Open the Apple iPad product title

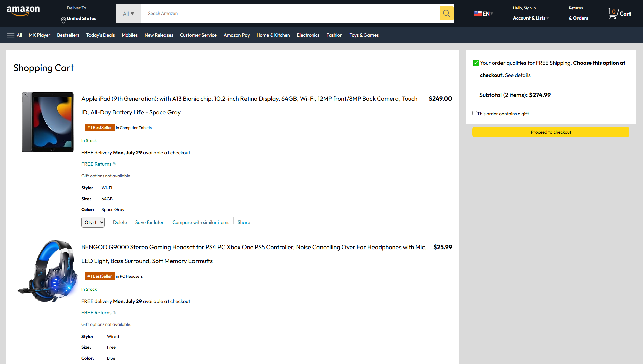click(x=249, y=105)
